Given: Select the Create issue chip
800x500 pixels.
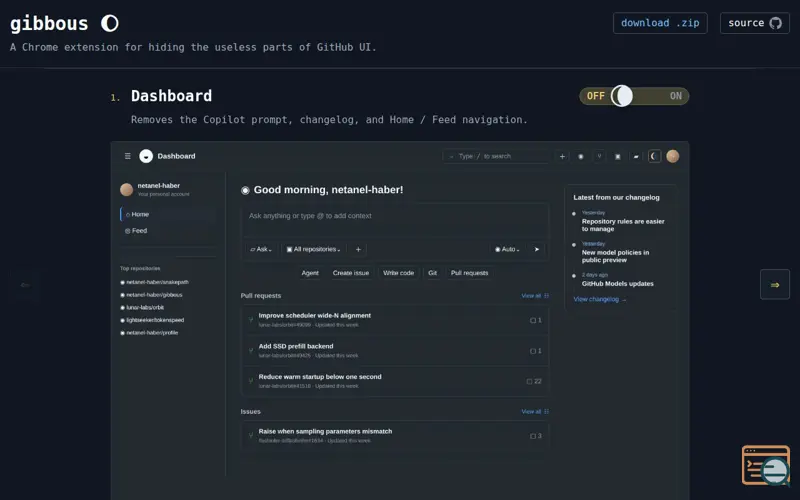Looking at the screenshot, I should [351, 273].
